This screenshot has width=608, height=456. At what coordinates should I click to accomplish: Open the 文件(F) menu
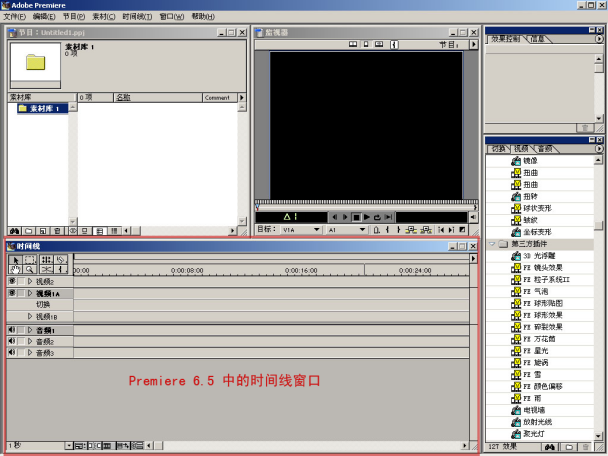click(x=14, y=16)
